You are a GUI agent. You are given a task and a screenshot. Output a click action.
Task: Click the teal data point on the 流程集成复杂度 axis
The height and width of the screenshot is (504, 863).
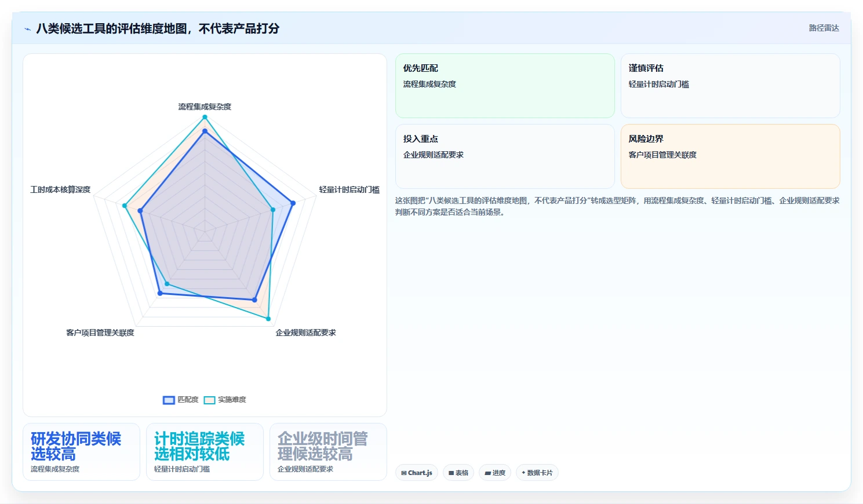(x=205, y=117)
